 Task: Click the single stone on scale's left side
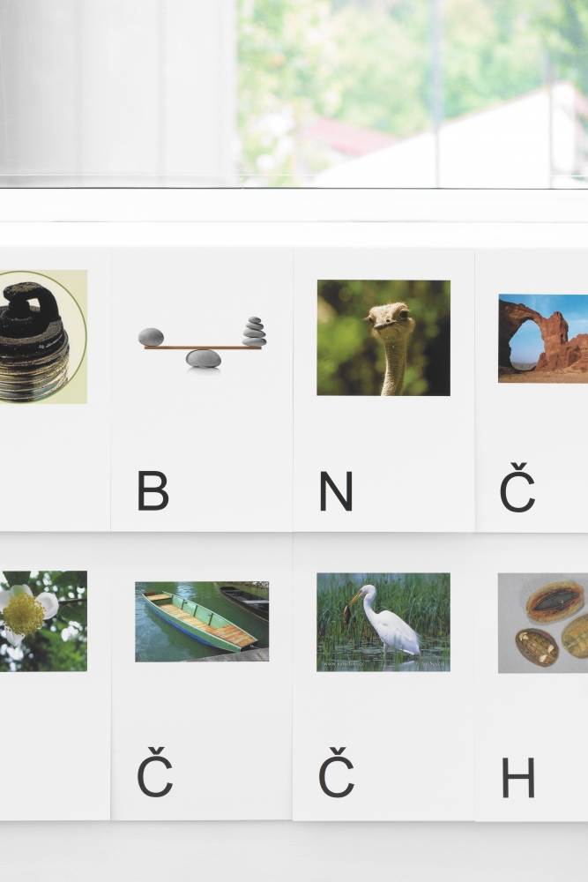[152, 337]
